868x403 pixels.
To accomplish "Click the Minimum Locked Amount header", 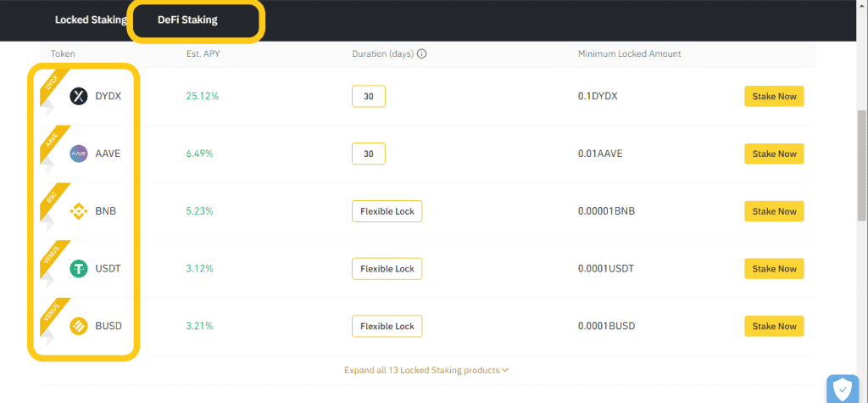I will click(630, 53).
